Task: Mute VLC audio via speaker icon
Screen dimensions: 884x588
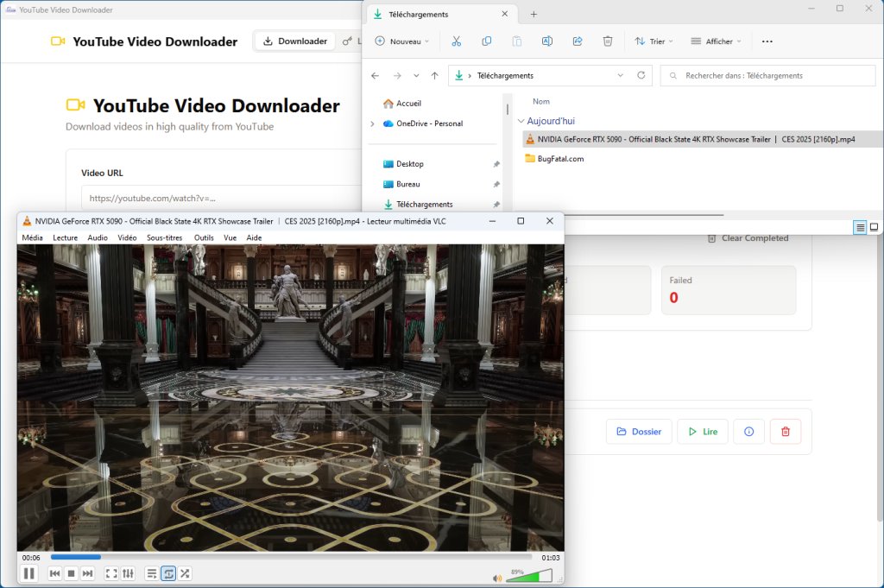Action: (496, 578)
